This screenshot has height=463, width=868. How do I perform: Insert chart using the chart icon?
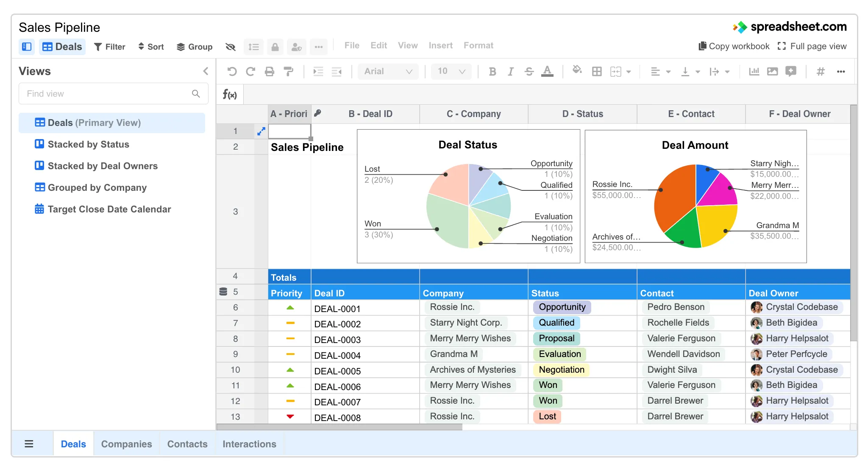[x=754, y=71]
